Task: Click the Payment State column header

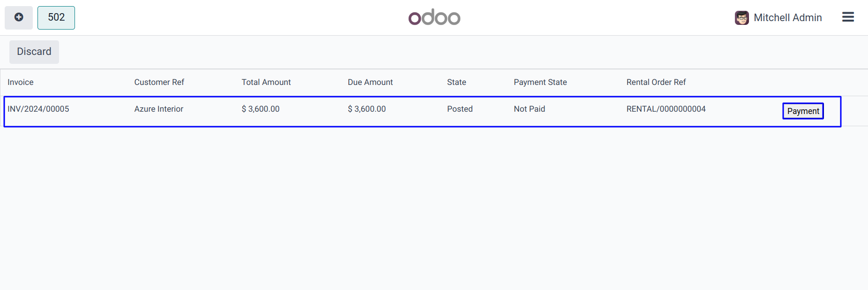Action: tap(540, 82)
